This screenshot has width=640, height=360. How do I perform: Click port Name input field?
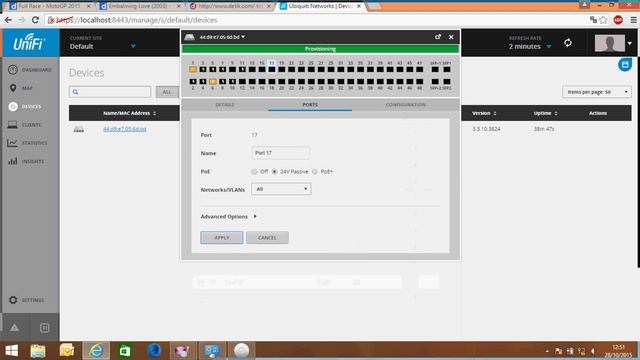coord(280,153)
